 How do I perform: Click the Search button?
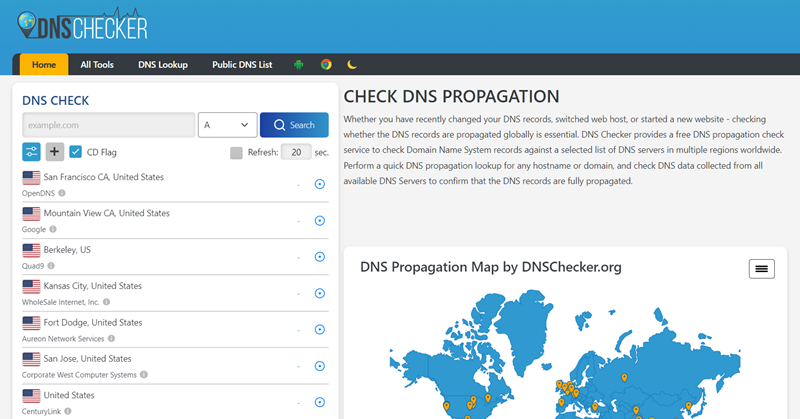tap(294, 125)
